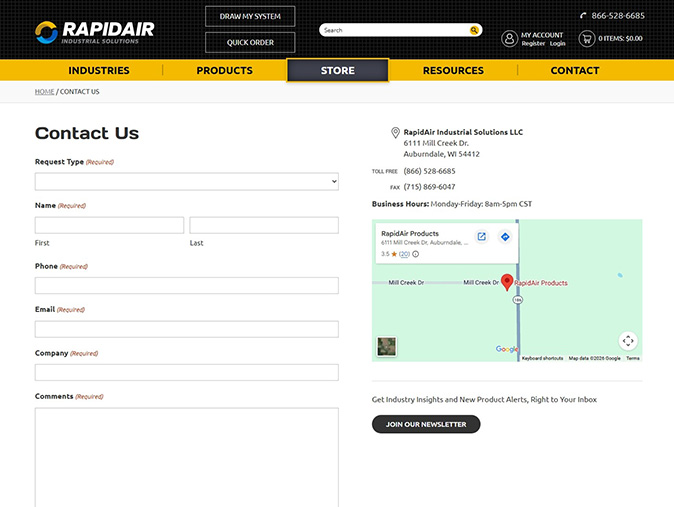Click the phone icon in header
The height and width of the screenshot is (507, 674).
583,16
